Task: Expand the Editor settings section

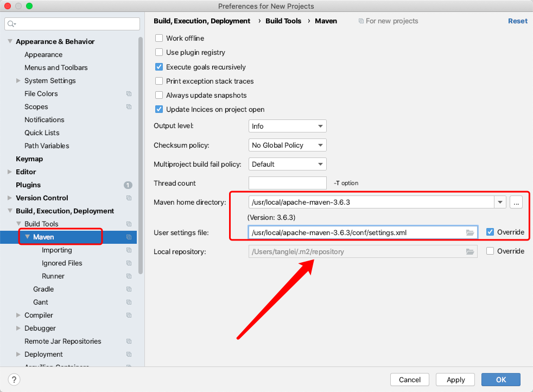Action: coord(10,172)
